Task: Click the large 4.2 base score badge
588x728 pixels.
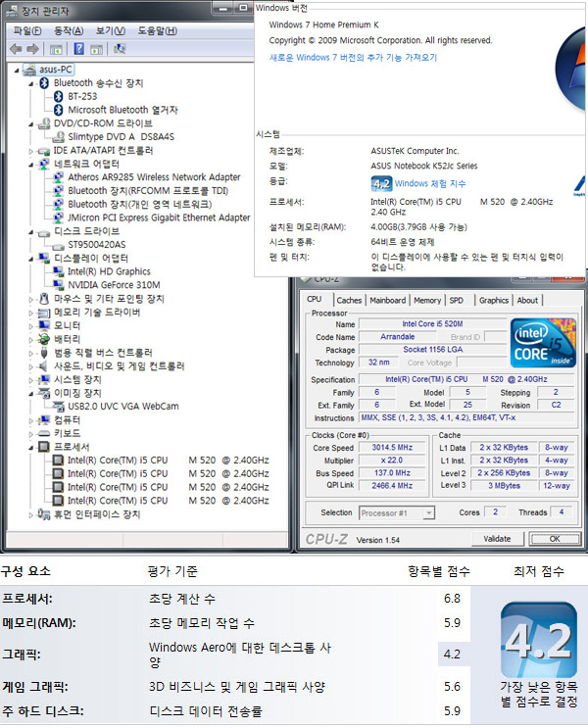Action: [539, 640]
